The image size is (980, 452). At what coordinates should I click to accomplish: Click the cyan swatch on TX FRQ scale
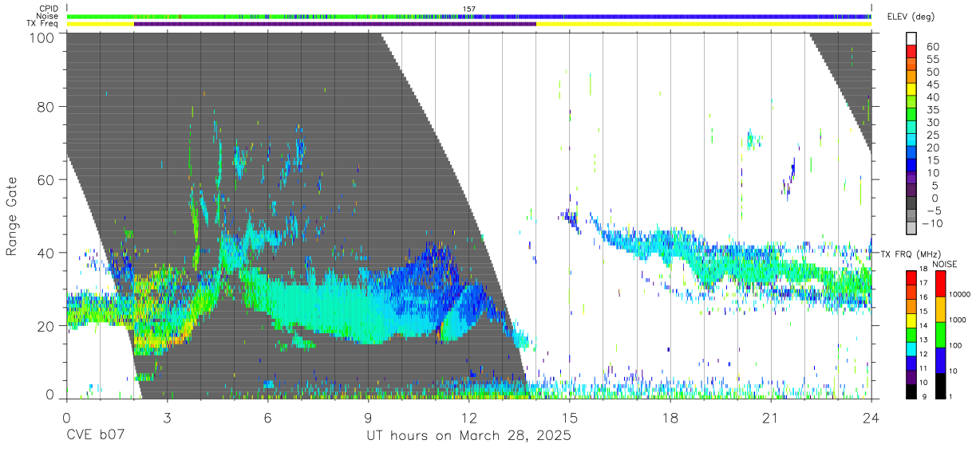pos(911,348)
